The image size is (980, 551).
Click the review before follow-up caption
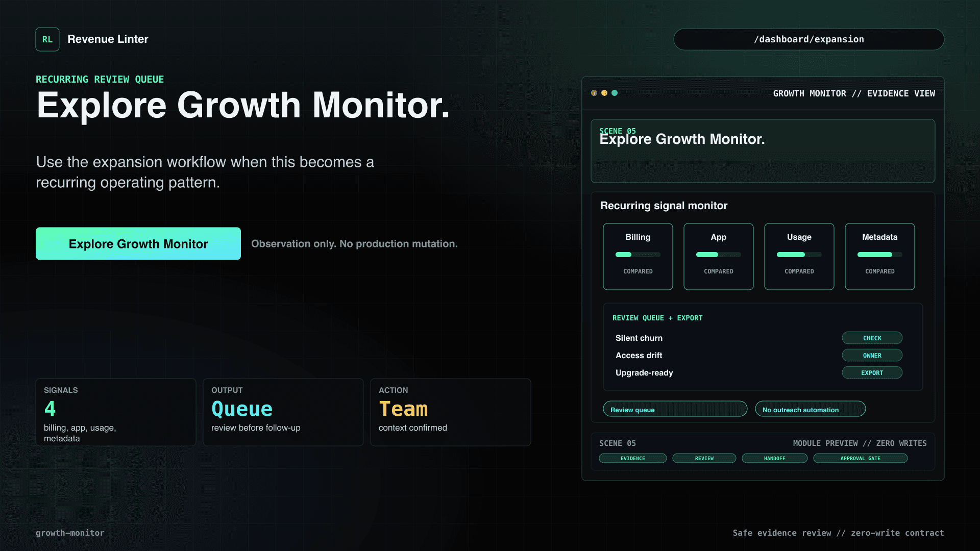[x=256, y=428]
